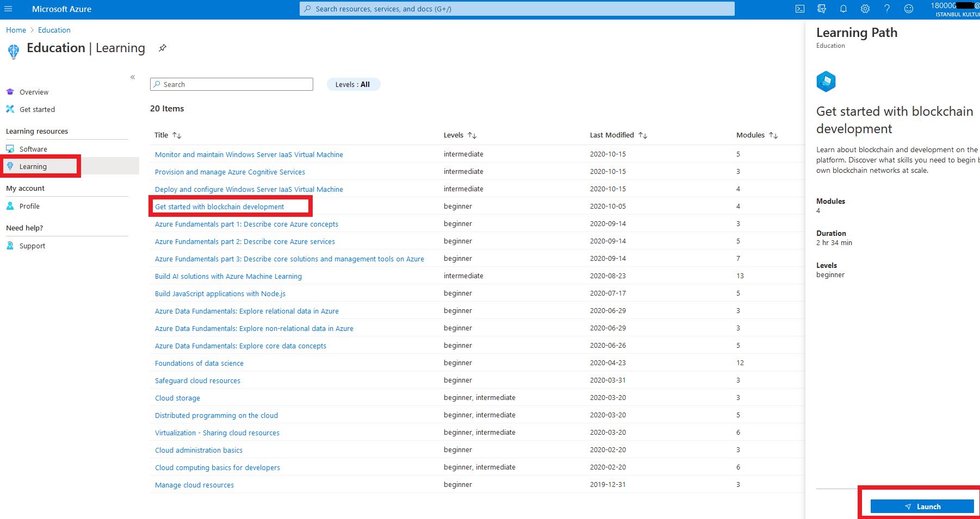The height and width of the screenshot is (519, 980).
Task: Open Explore core data concepts link
Action: coord(240,346)
